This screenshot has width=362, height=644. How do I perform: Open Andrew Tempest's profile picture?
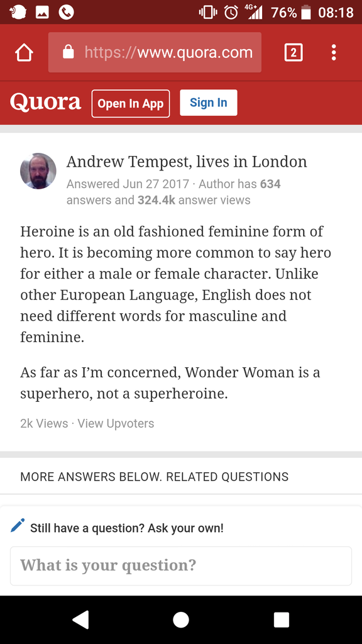click(x=38, y=171)
